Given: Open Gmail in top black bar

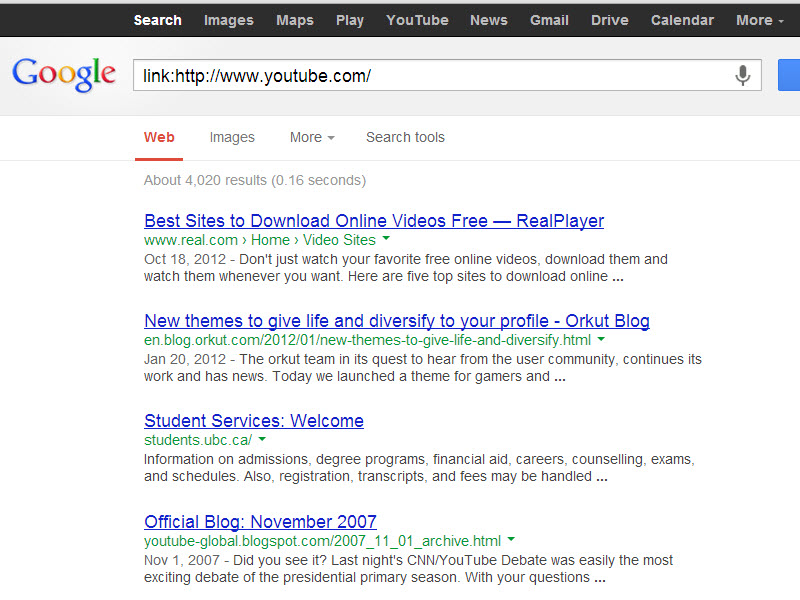Looking at the screenshot, I should pos(549,20).
